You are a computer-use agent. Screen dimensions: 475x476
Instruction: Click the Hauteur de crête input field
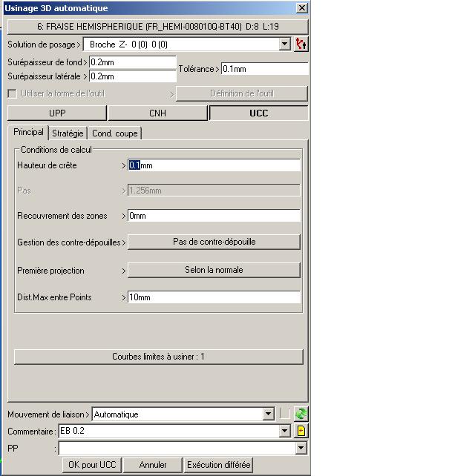click(214, 165)
